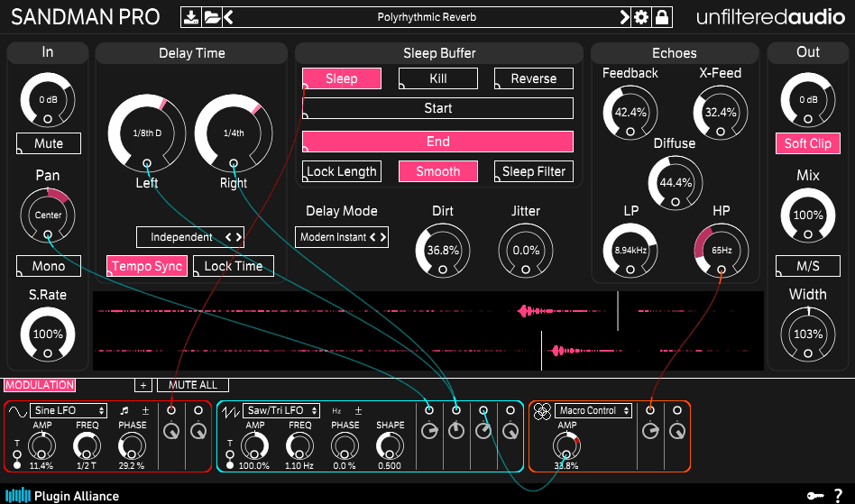
Task: Click the S.Rate knob
Action: tap(48, 334)
